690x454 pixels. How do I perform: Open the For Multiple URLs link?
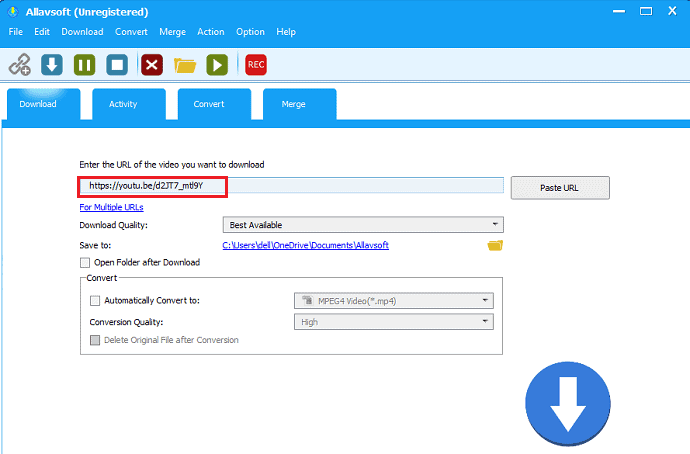pyautogui.click(x=111, y=207)
